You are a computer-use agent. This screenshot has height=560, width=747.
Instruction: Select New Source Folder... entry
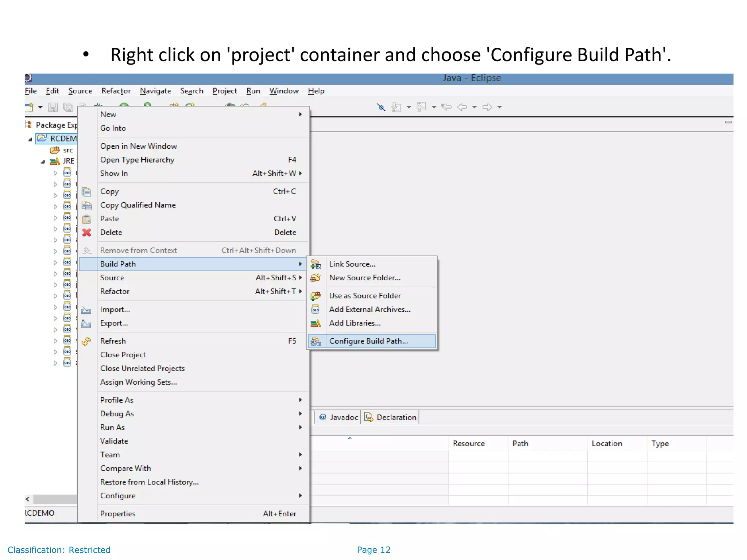click(x=372, y=278)
